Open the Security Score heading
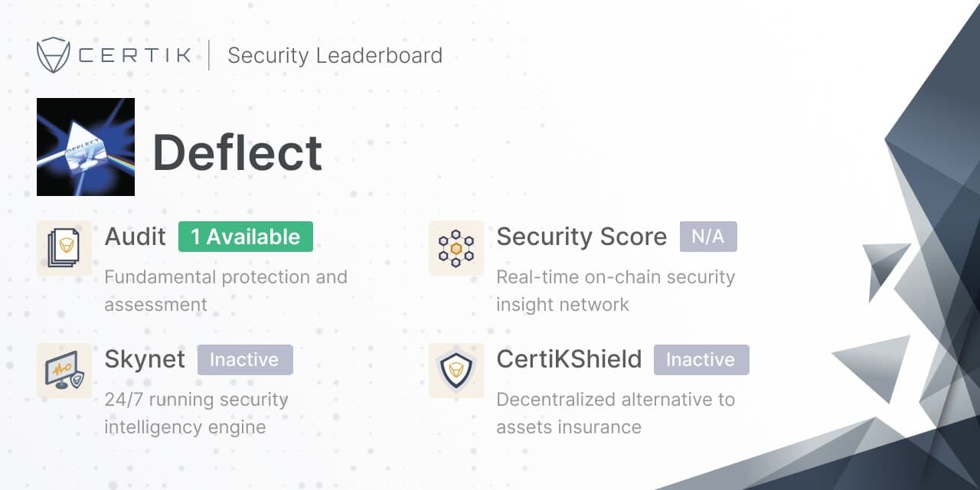Image resolution: width=980 pixels, height=490 pixels. pyautogui.click(x=581, y=237)
